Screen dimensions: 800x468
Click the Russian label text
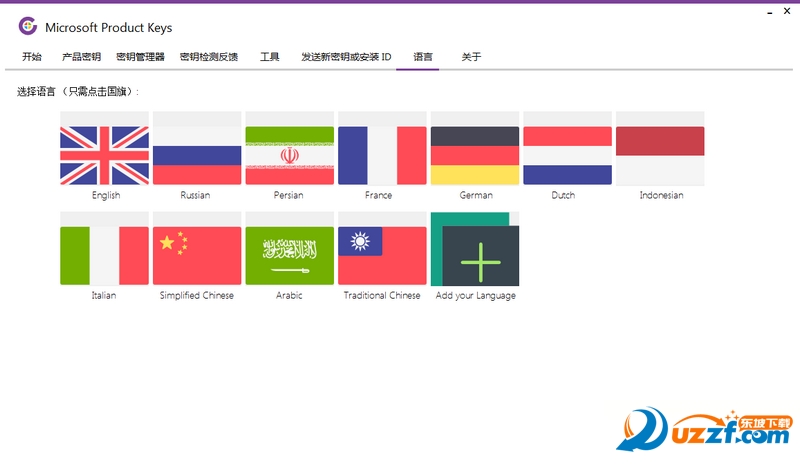pyautogui.click(x=195, y=195)
